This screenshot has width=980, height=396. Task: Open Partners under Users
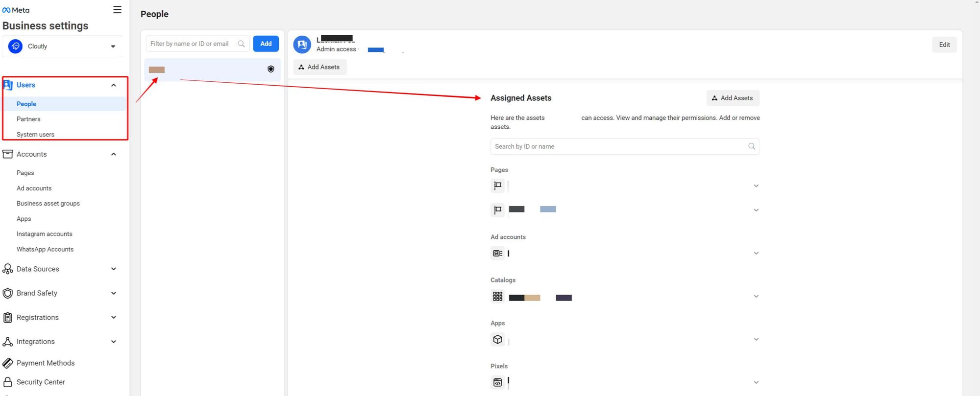(x=28, y=119)
